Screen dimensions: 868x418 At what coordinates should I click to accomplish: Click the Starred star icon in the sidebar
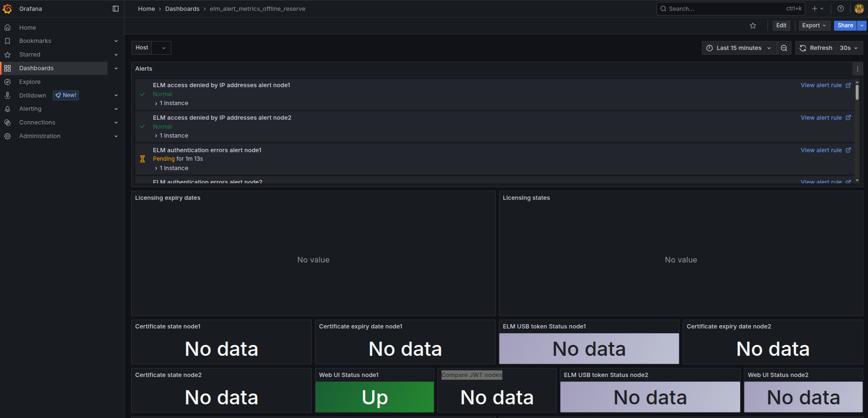pyautogui.click(x=8, y=55)
